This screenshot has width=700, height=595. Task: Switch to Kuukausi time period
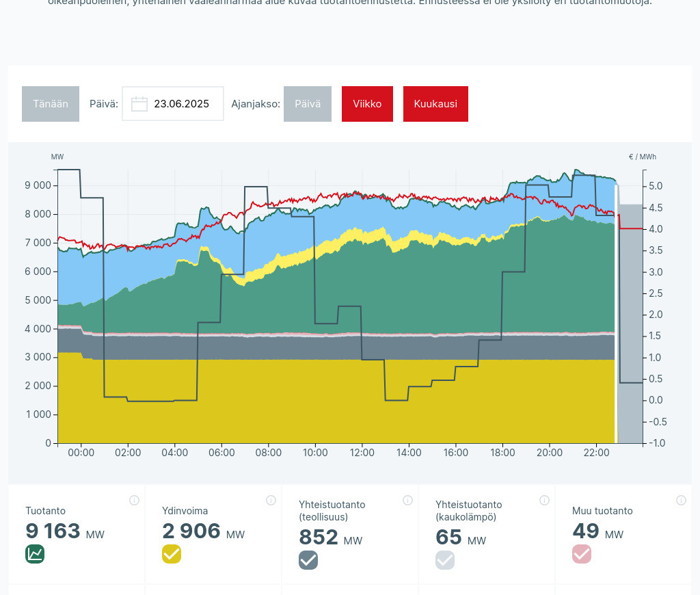coord(435,104)
